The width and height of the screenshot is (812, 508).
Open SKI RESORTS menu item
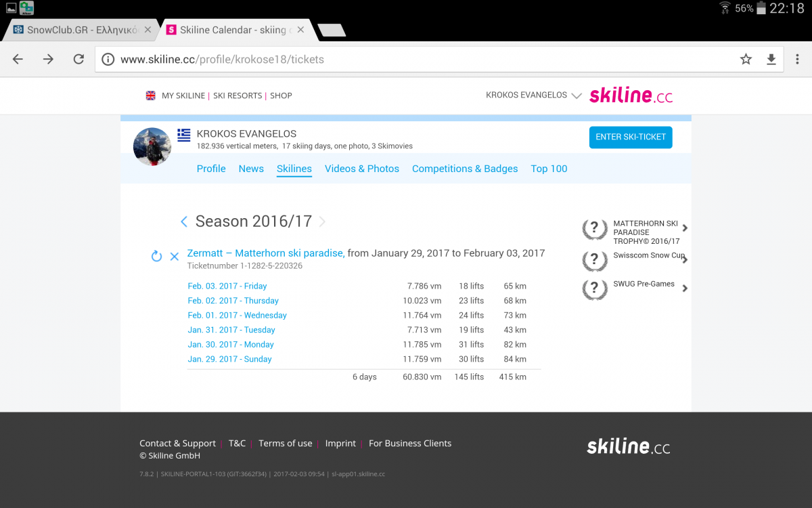[238, 96]
